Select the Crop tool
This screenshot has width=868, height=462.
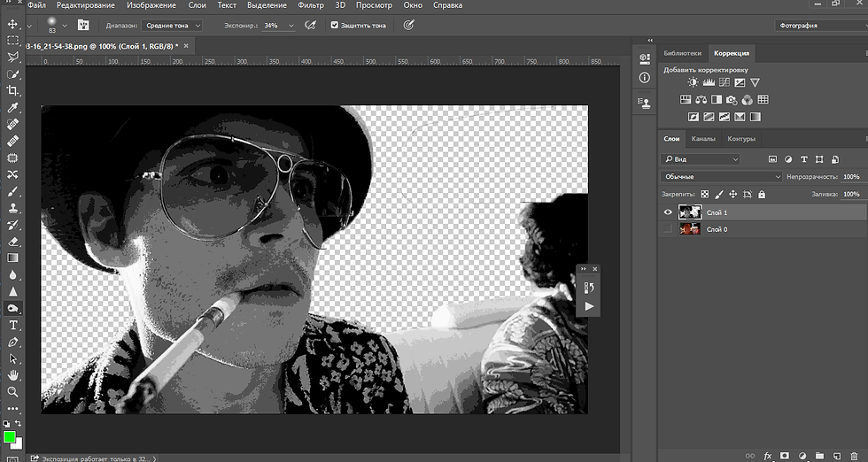(x=12, y=91)
